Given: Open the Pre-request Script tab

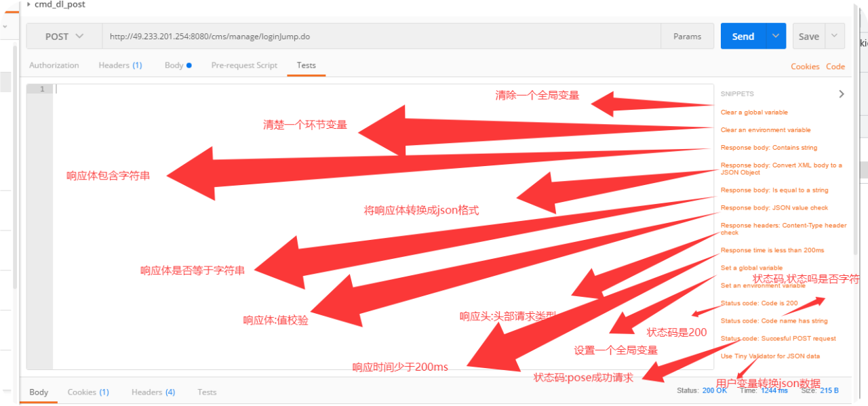Looking at the screenshot, I should pos(244,66).
